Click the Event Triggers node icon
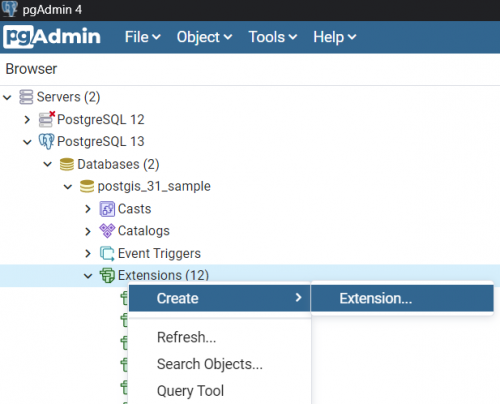 pyautogui.click(x=107, y=253)
